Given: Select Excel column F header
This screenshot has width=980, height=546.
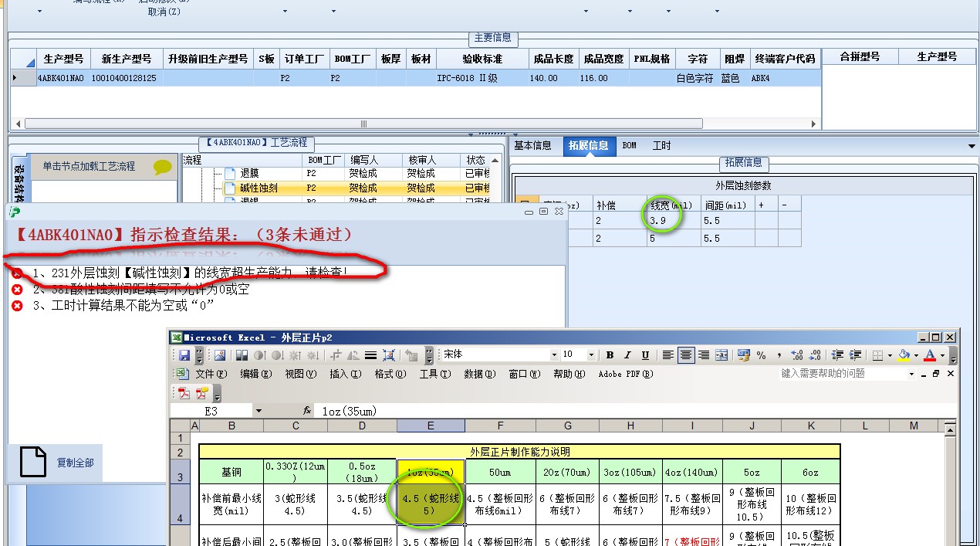Looking at the screenshot, I should [500, 426].
